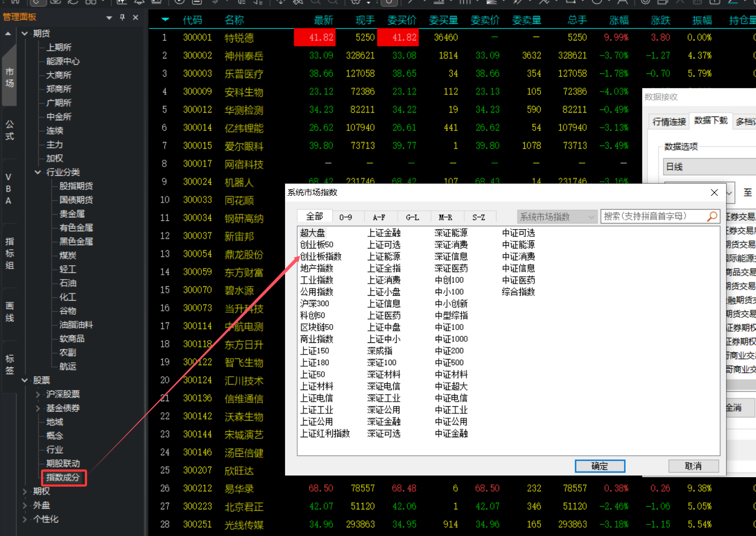
Task: Open the management panel options arrow
Action: point(109,18)
